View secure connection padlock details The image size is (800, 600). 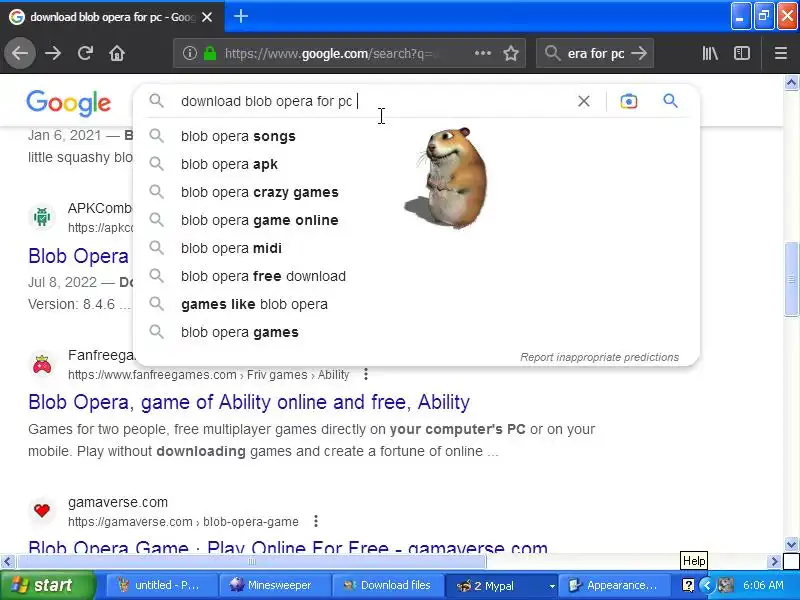point(210,53)
